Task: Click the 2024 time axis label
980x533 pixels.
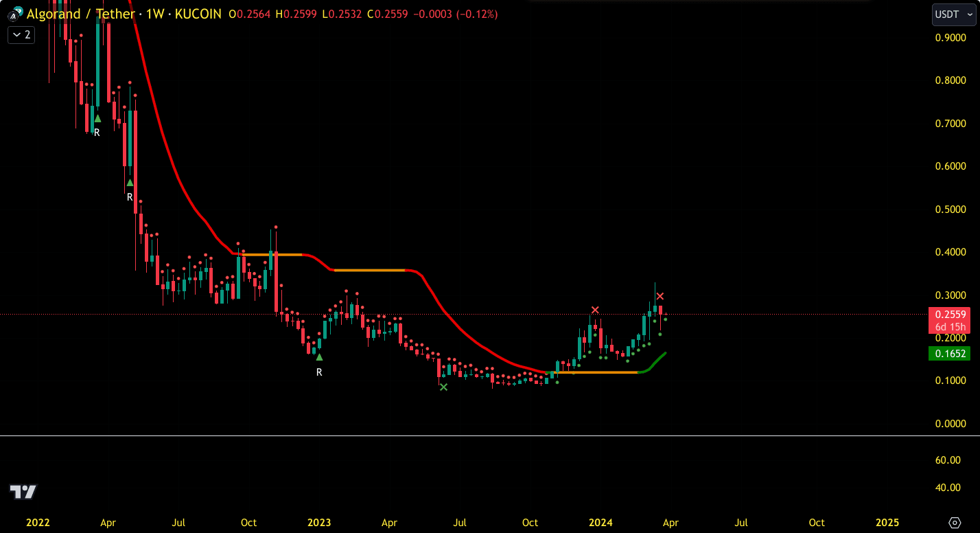Action: [600, 523]
